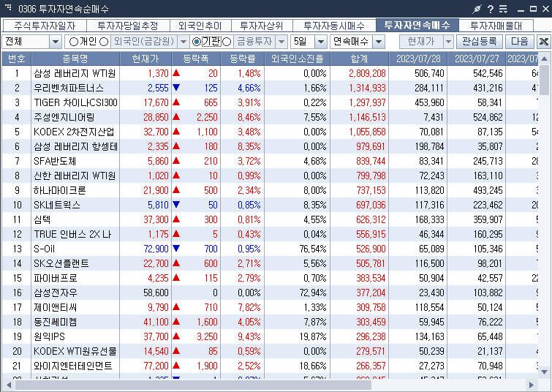The width and height of the screenshot is (552, 392).
Task: Click the 관심등록 button
Action: (480, 42)
